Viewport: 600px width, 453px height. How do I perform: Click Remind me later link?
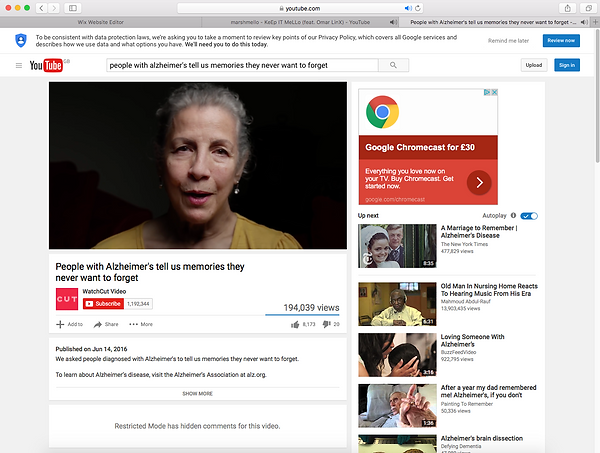click(508, 41)
